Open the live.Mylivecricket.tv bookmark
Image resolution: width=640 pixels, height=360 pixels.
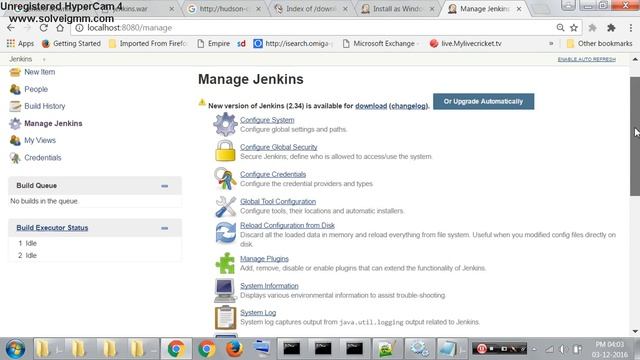(466, 43)
